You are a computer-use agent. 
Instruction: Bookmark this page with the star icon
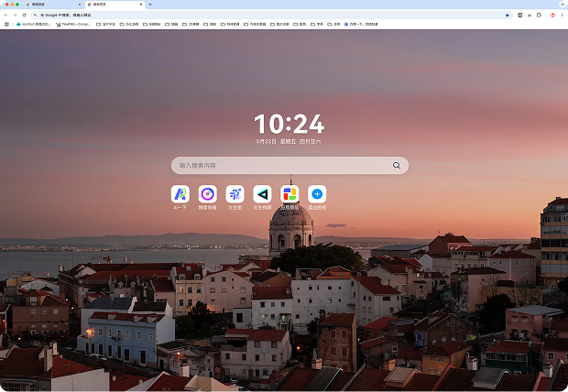point(508,16)
